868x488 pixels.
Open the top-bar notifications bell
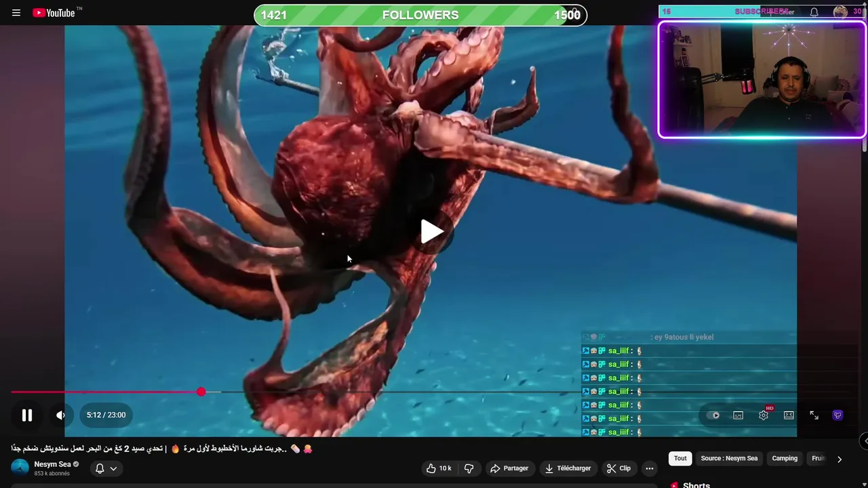[814, 12]
